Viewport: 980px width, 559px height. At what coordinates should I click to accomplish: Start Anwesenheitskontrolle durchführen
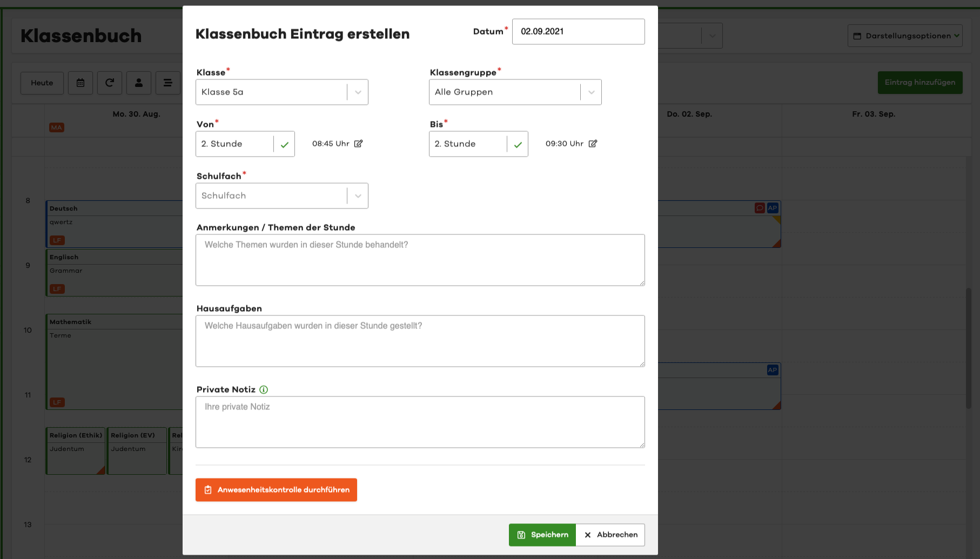tap(276, 490)
